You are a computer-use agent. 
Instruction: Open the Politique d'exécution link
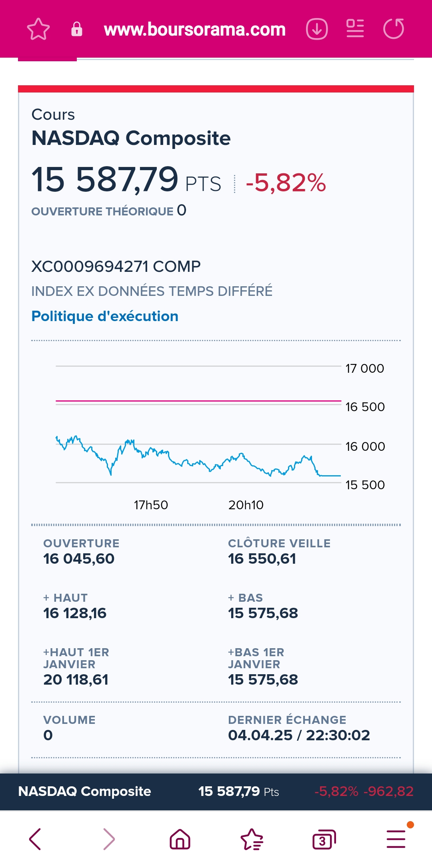[105, 316]
